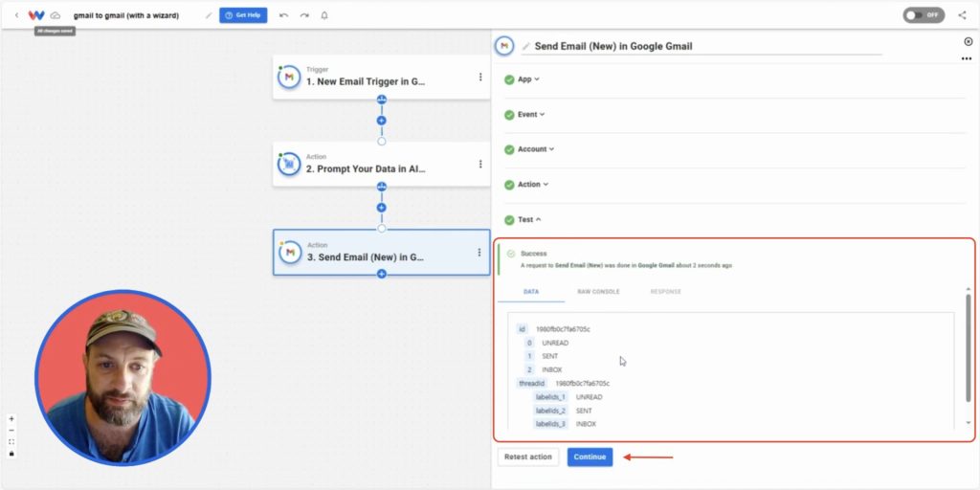Open options menu for step 1 trigger

(480, 77)
